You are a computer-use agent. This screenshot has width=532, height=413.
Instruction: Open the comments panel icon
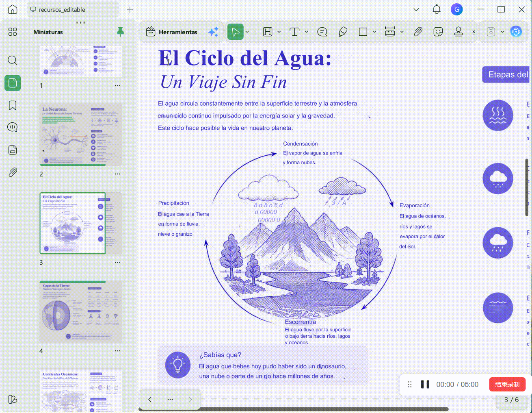click(13, 127)
